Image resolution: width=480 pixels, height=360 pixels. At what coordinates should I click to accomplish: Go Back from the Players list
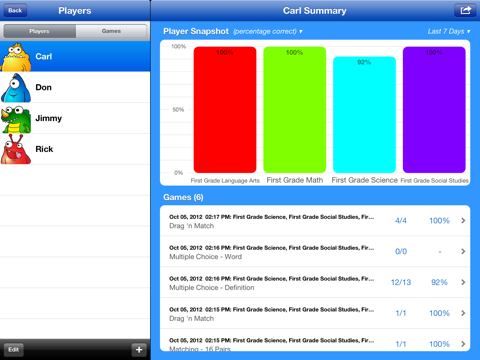coord(15,10)
